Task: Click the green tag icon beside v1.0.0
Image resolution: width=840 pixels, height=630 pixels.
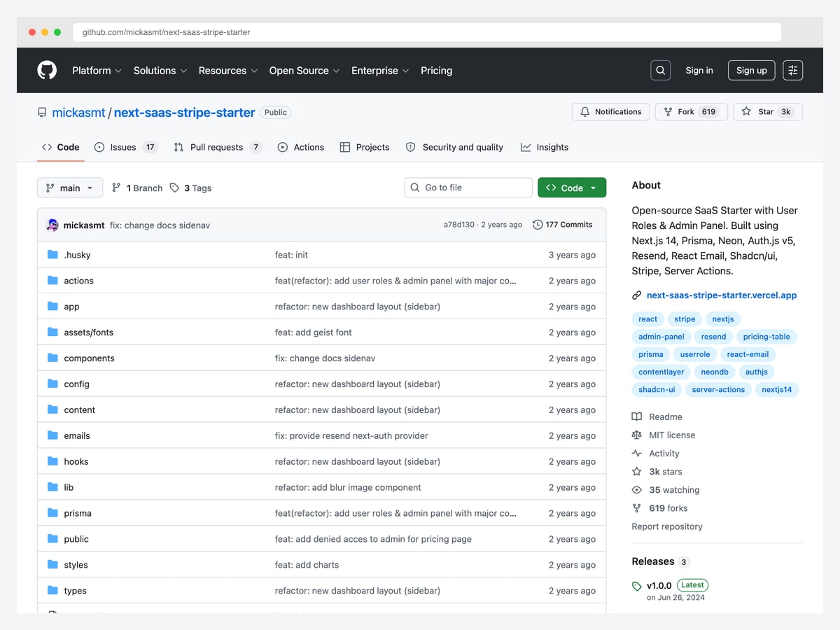Action: point(636,586)
